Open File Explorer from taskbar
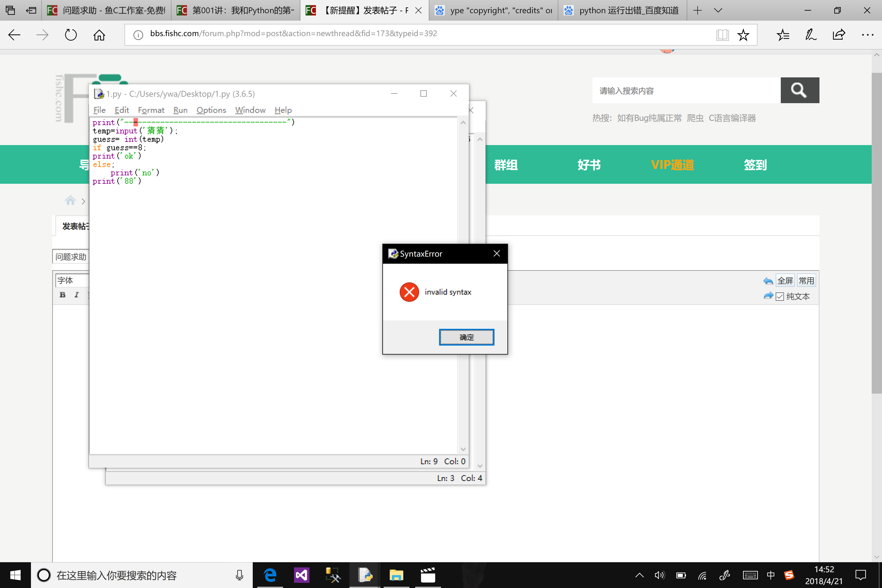 [396, 575]
